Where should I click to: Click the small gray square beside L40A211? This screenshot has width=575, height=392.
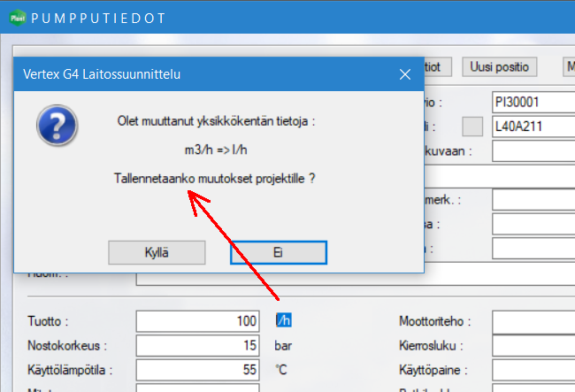click(473, 127)
